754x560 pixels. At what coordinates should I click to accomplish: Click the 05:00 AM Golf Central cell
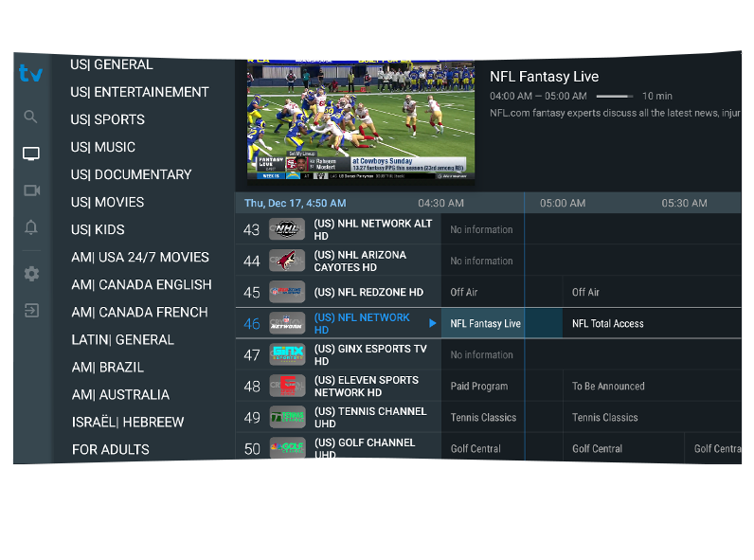pos(623,448)
